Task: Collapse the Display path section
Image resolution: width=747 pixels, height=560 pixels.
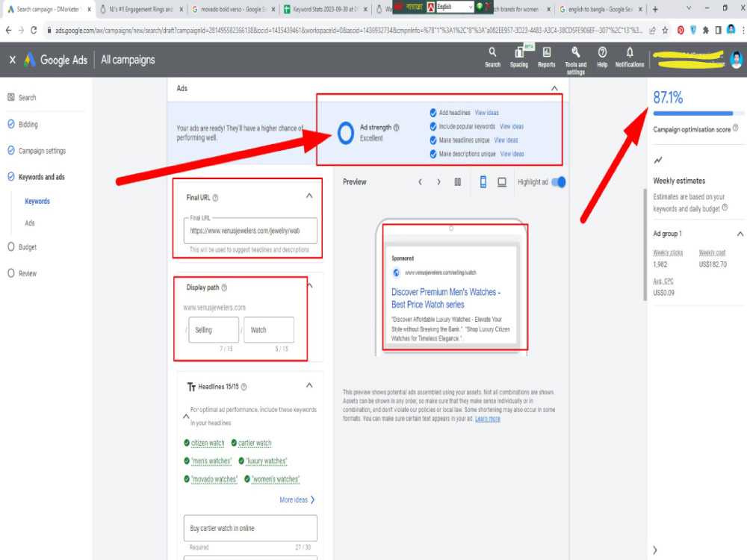Action: (x=310, y=286)
